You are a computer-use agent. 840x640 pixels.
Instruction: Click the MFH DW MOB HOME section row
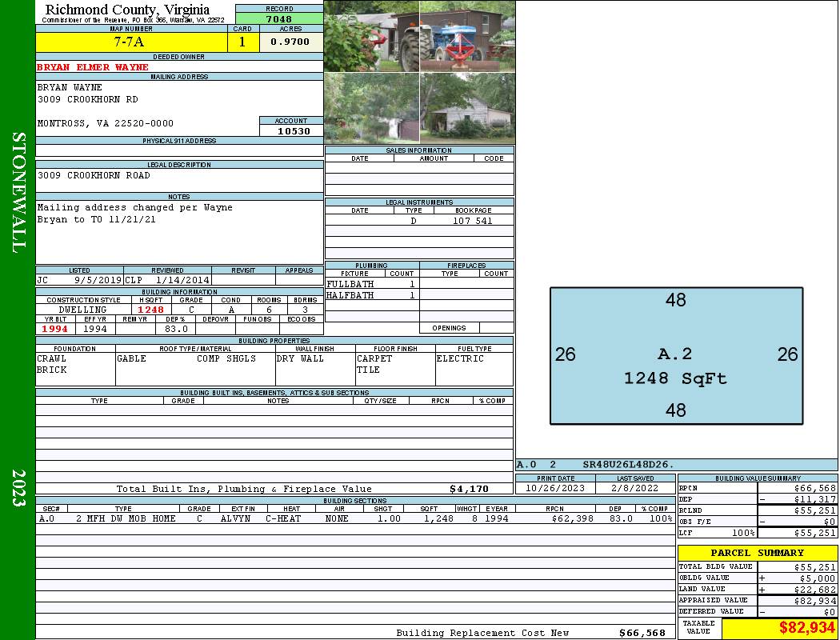click(355, 518)
